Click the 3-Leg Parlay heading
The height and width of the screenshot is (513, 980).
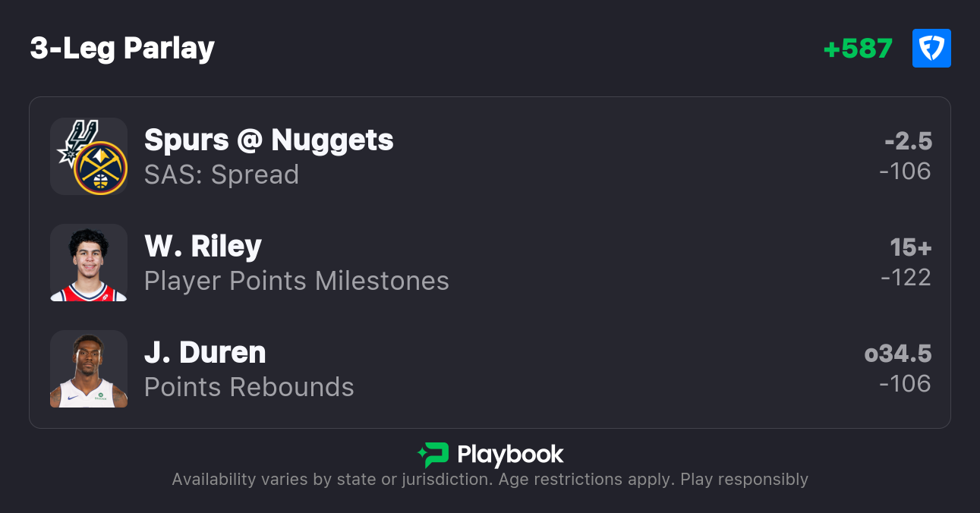click(x=122, y=49)
